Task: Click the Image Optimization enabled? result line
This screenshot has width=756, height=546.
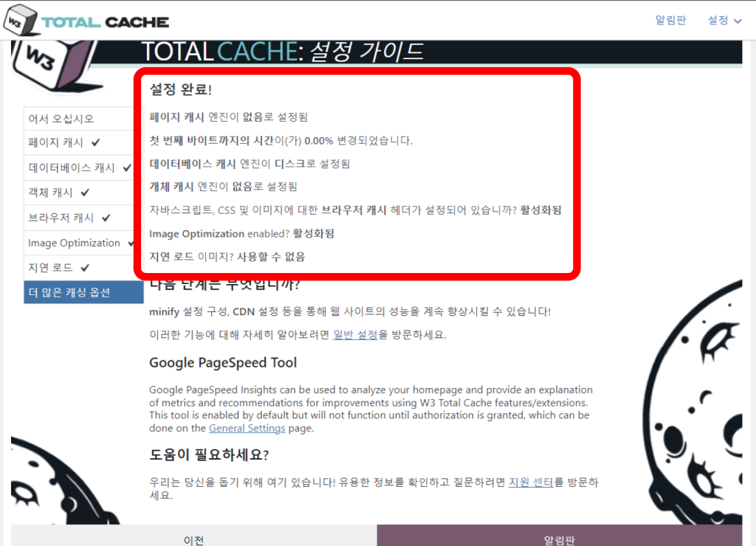Action: [x=241, y=234]
